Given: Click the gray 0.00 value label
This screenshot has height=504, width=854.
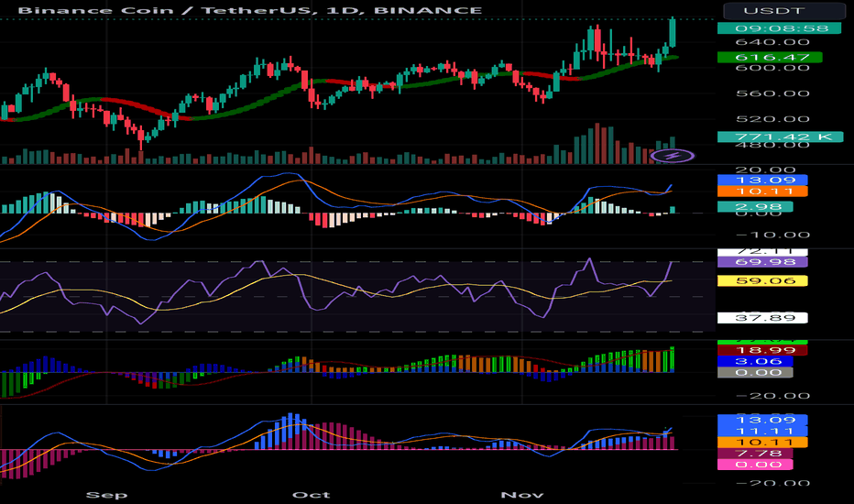Looking at the screenshot, I should [755, 373].
